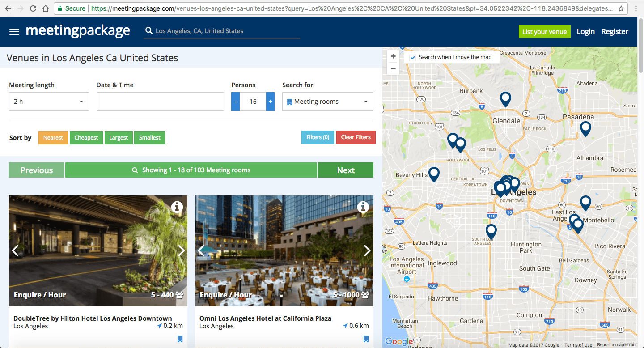
Task: Select the map marker near Pasadena
Action: (x=585, y=128)
